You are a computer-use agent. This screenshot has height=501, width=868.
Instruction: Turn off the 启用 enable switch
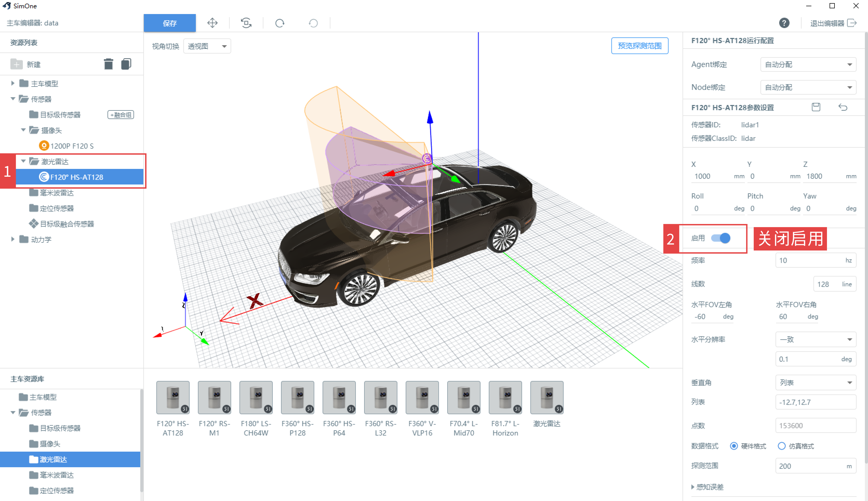721,238
